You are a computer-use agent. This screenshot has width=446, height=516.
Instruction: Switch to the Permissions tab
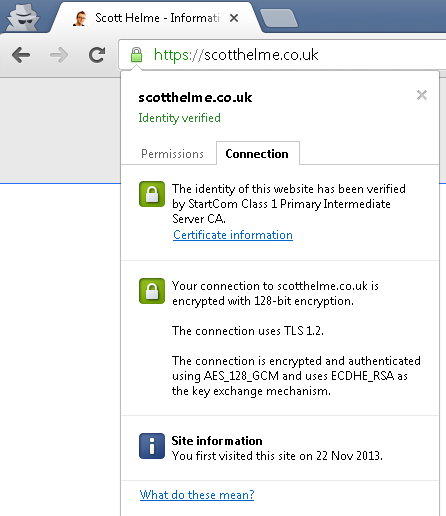pyautogui.click(x=172, y=154)
